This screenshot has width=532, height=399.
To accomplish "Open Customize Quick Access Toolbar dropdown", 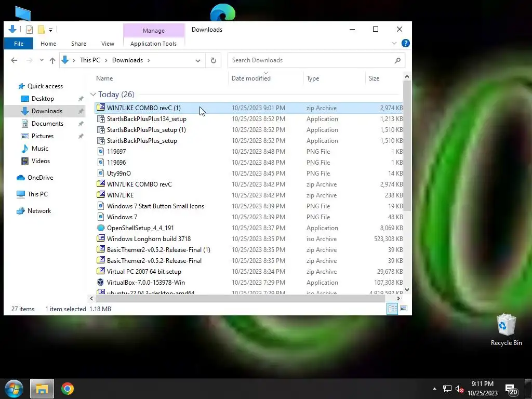I will tap(50, 30).
